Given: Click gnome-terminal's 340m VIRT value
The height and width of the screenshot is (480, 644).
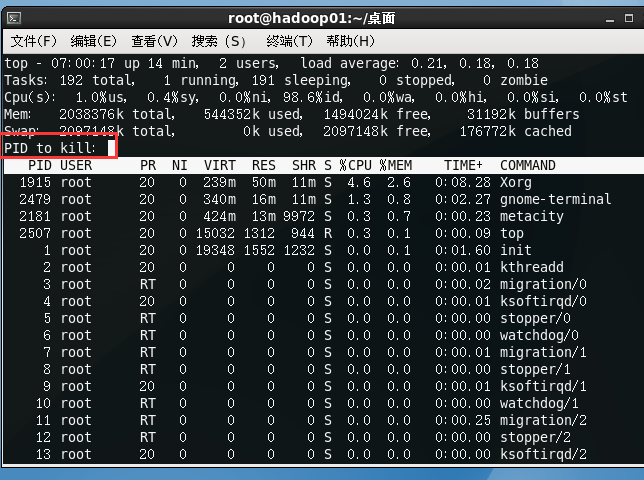Looking at the screenshot, I should point(220,199).
